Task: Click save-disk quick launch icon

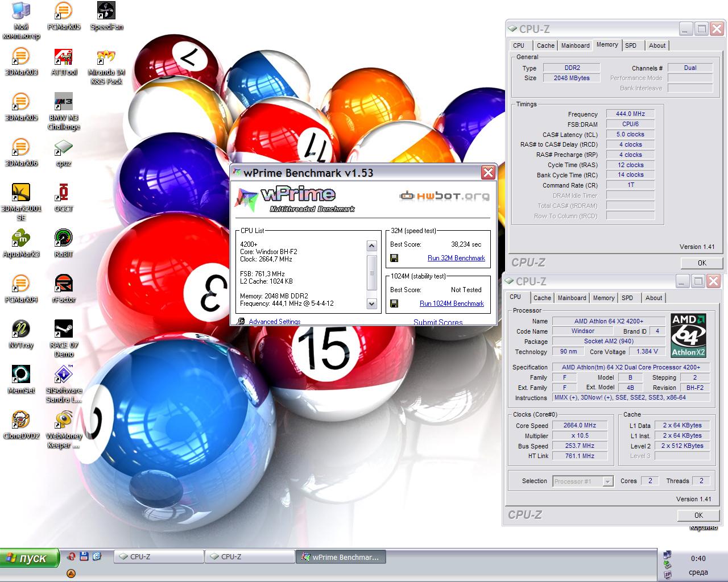Action: coord(84,556)
